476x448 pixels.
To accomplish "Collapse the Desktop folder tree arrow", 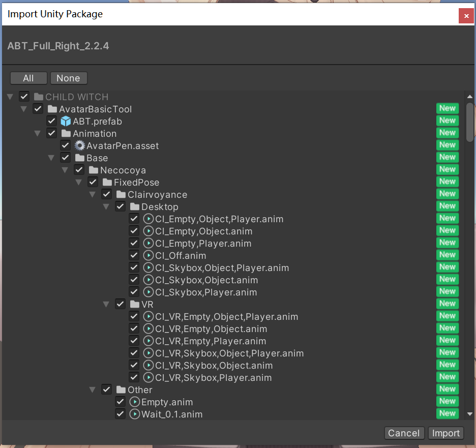I will click(106, 207).
